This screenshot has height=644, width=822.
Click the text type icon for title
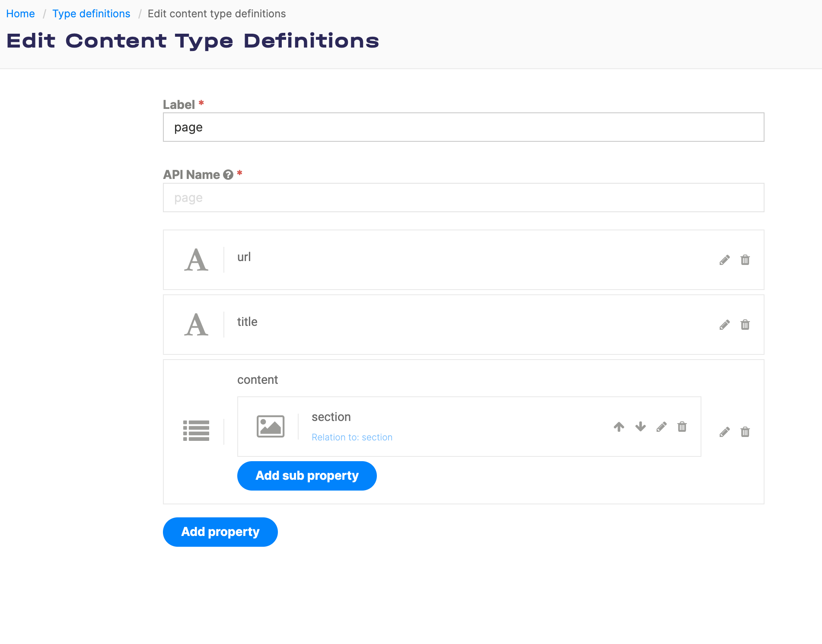pyautogui.click(x=196, y=325)
